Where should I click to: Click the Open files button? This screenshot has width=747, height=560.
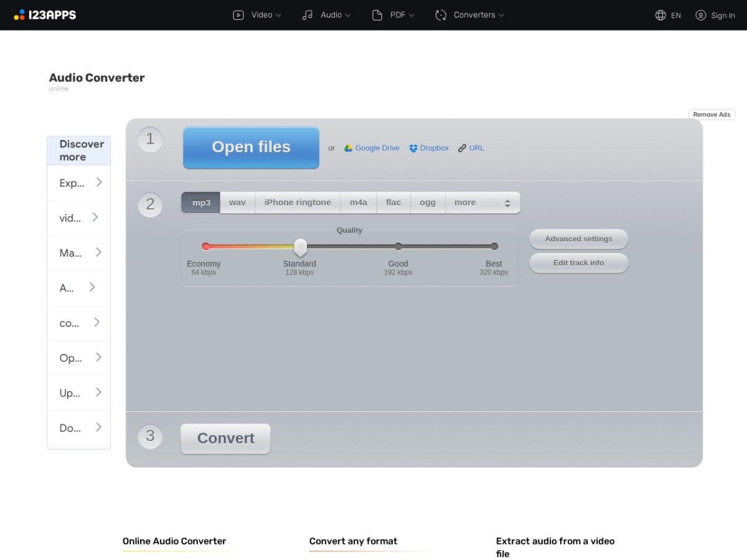(x=251, y=147)
